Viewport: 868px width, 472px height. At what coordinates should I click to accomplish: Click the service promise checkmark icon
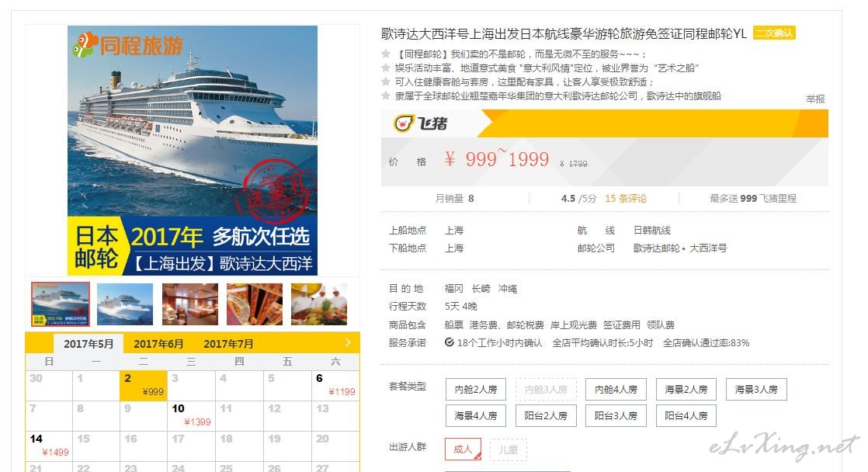(450, 342)
